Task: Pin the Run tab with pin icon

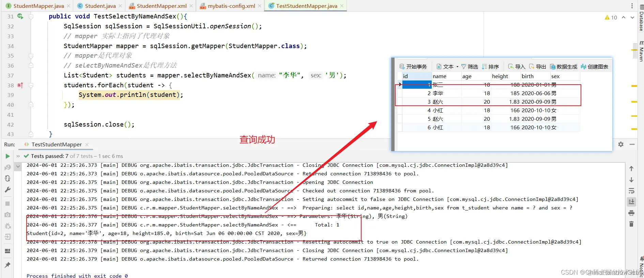Action: coord(7,265)
